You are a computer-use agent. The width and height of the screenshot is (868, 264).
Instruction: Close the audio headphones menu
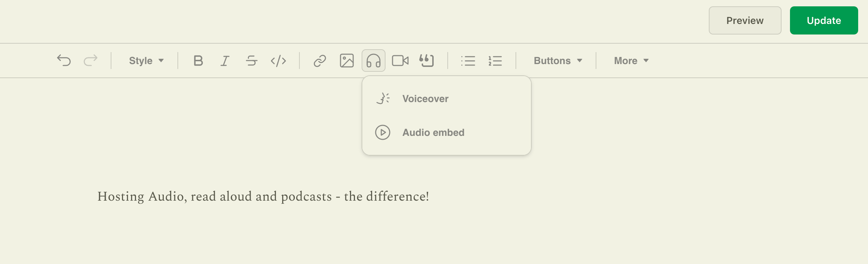[x=374, y=61]
